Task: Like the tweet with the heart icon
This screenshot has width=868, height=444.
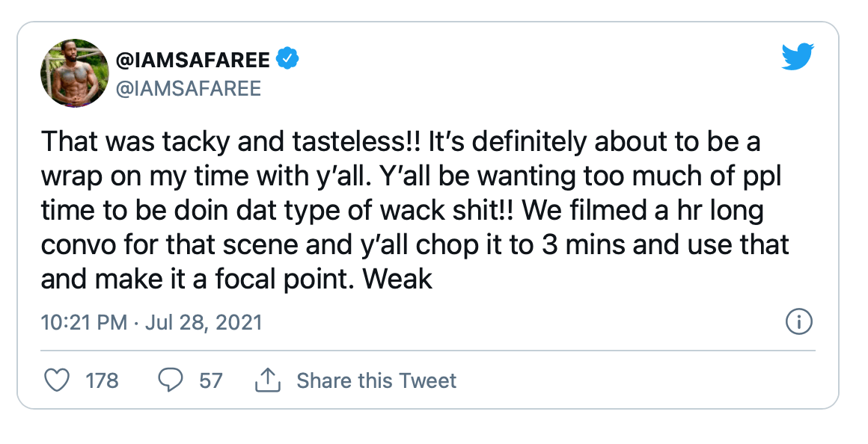Action: coord(56,380)
